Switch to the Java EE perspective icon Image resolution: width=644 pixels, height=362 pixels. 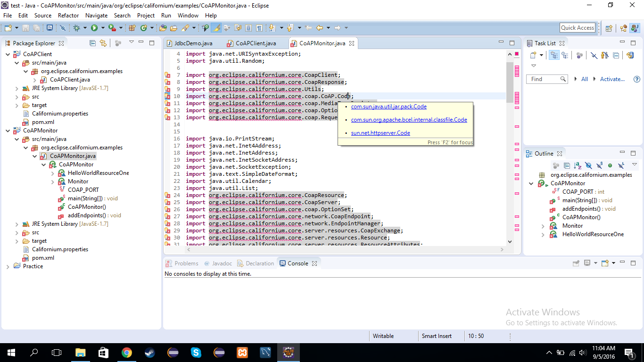pos(624,28)
